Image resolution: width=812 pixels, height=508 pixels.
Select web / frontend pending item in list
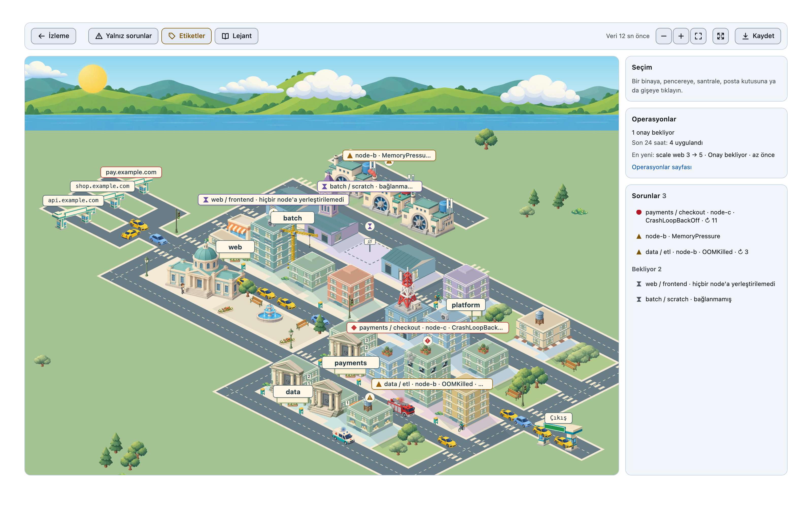pos(706,284)
